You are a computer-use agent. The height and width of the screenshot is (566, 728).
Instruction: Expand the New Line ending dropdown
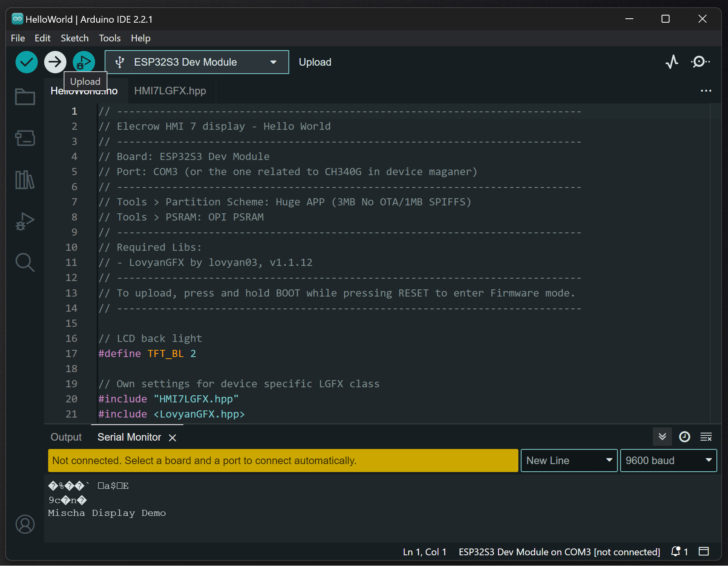click(569, 461)
